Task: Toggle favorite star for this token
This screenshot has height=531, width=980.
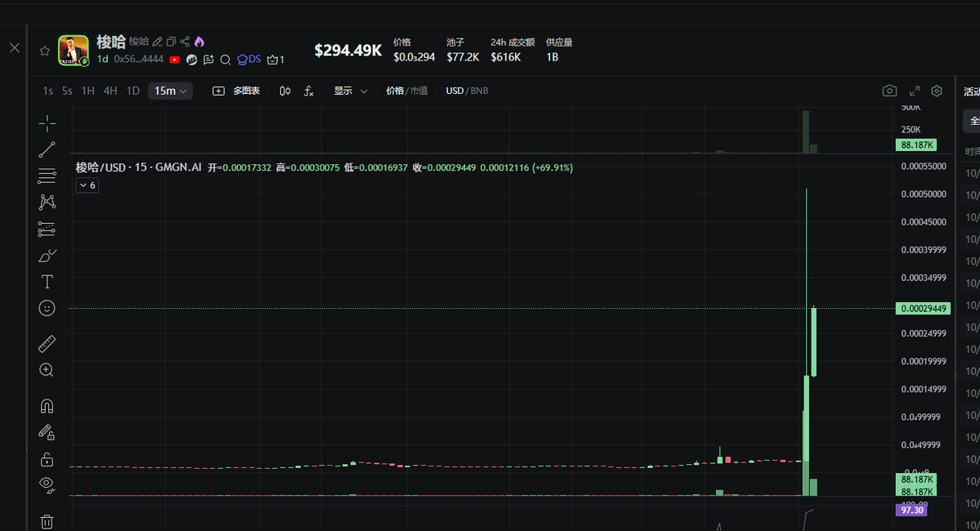Action: (45, 51)
